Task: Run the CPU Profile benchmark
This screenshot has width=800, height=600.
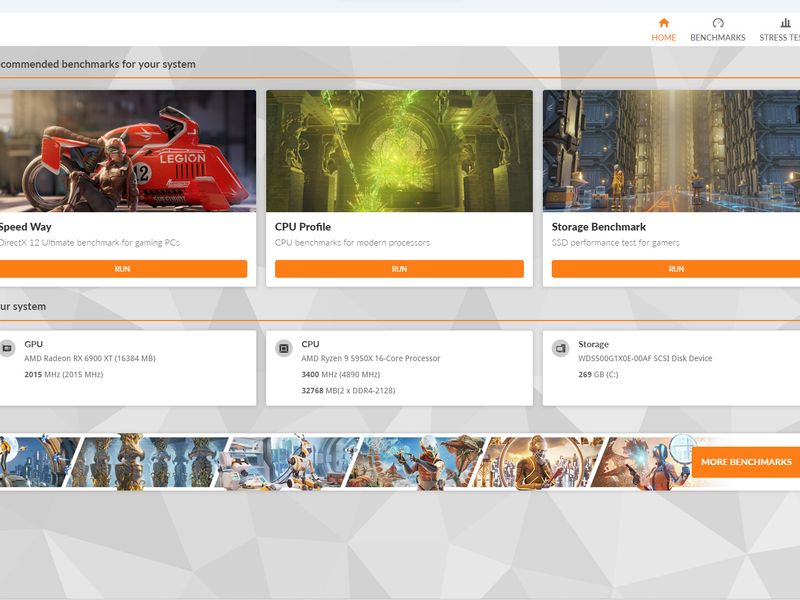Action: point(399,269)
